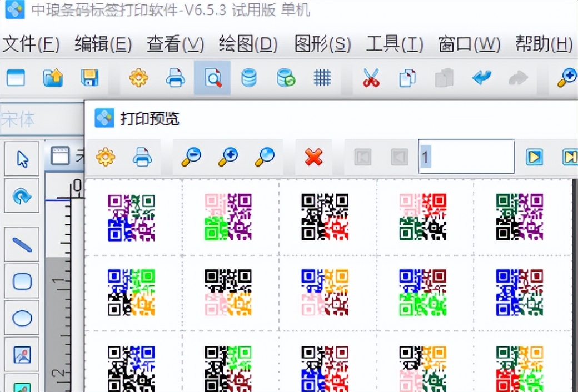
Task: Open database settings cylinder icon
Action: (x=249, y=78)
